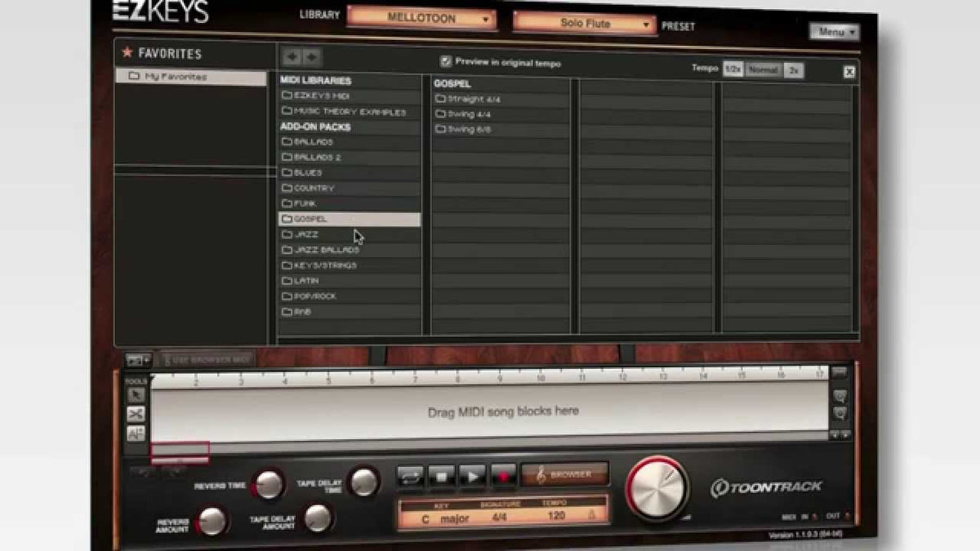
Task: Click bar 5 on timeline ruler
Action: click(329, 380)
